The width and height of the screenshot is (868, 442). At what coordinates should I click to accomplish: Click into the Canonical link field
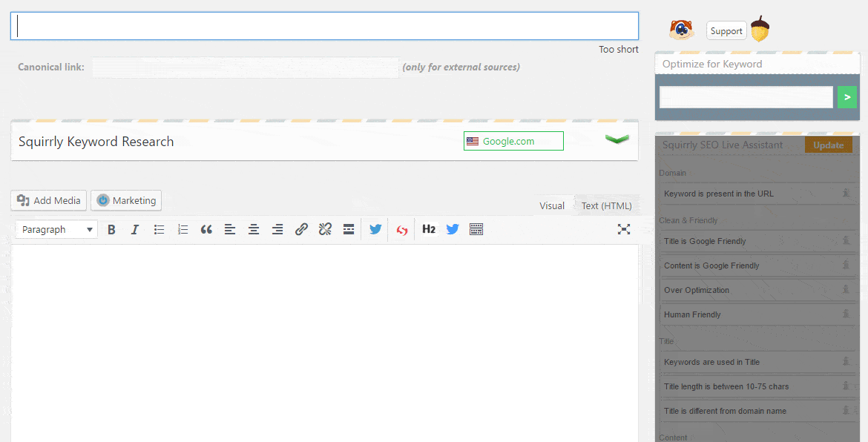pos(246,67)
